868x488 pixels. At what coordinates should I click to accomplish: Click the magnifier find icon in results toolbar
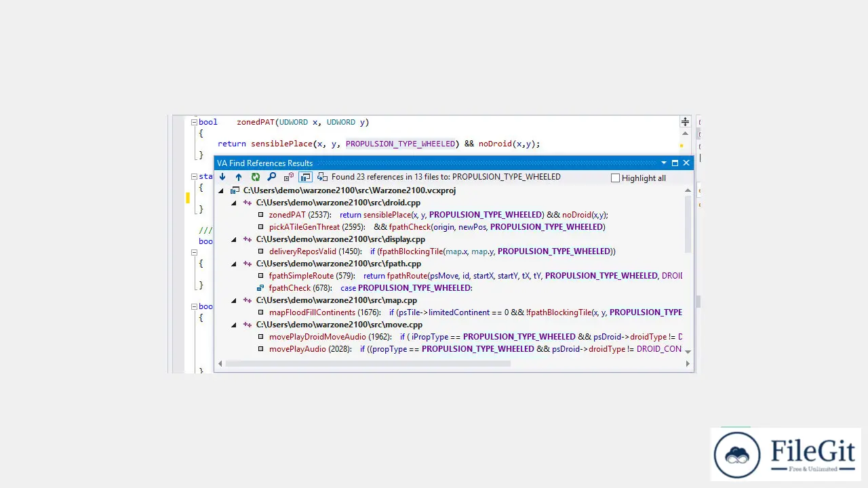(272, 177)
